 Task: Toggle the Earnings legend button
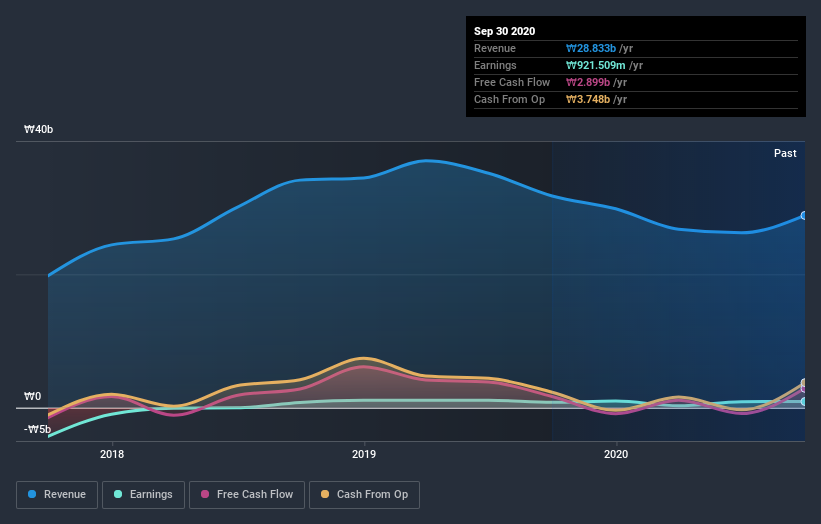tap(143, 495)
